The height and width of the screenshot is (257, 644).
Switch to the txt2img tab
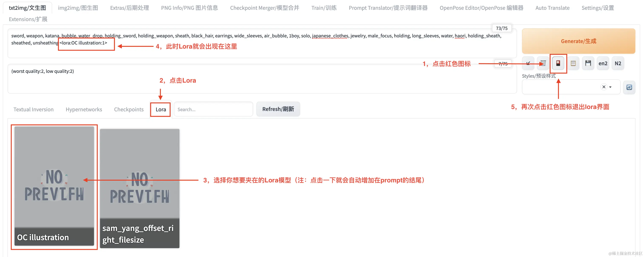(27, 8)
